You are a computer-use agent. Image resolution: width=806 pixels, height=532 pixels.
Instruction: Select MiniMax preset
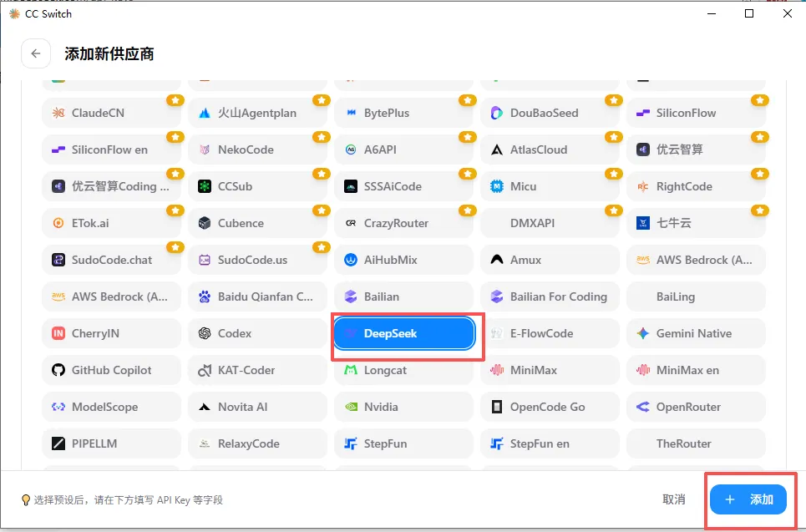pos(550,370)
